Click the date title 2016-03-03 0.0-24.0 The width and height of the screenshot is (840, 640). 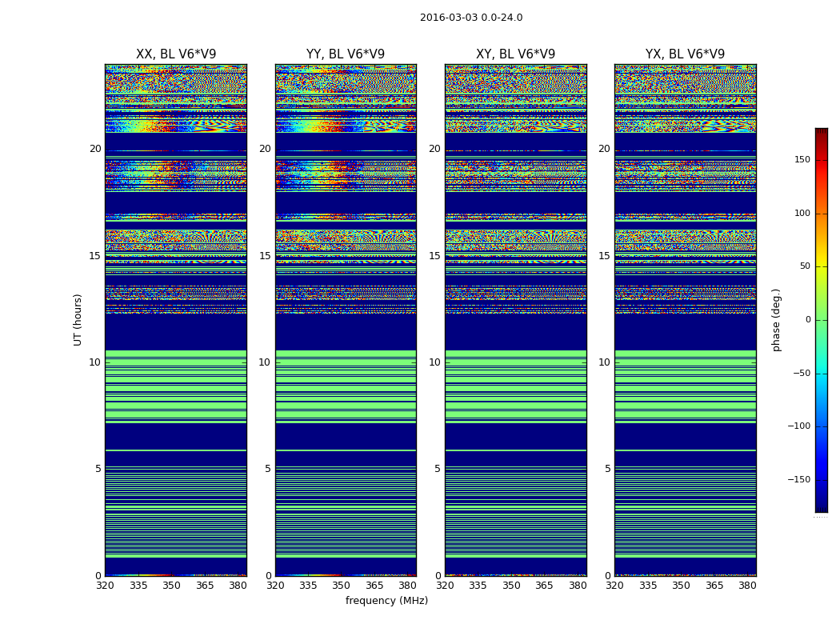point(470,18)
